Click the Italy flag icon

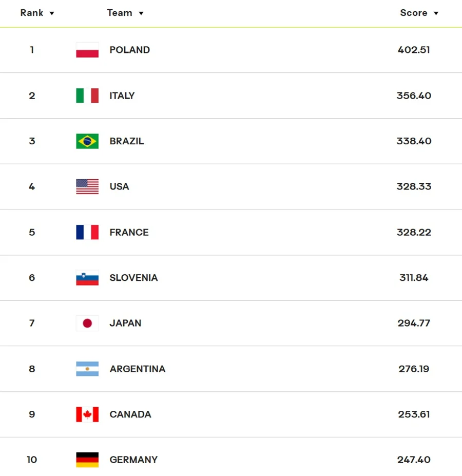pyautogui.click(x=87, y=96)
